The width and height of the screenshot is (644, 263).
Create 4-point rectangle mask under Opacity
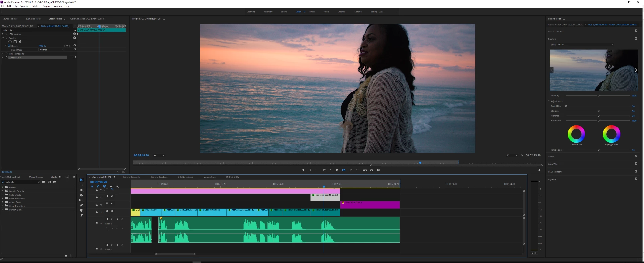(x=15, y=42)
